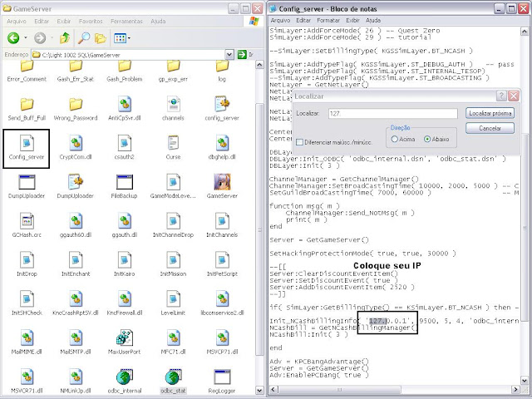Click Notepad horizontal scrollbar left arrow
This screenshot has width=532, height=399.
pos(273,389)
